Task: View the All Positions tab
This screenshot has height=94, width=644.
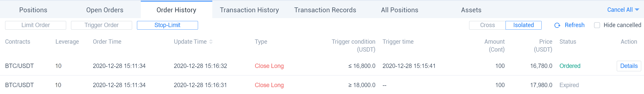Action: point(400,10)
